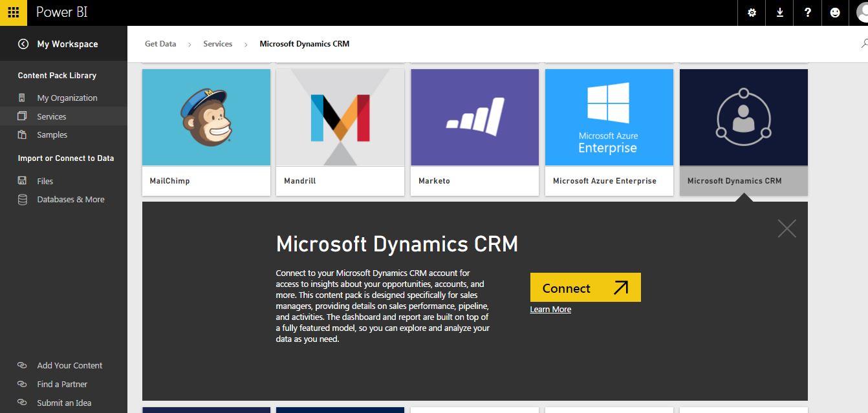
Task: Open the app launcher waffle icon
Action: coord(13,12)
